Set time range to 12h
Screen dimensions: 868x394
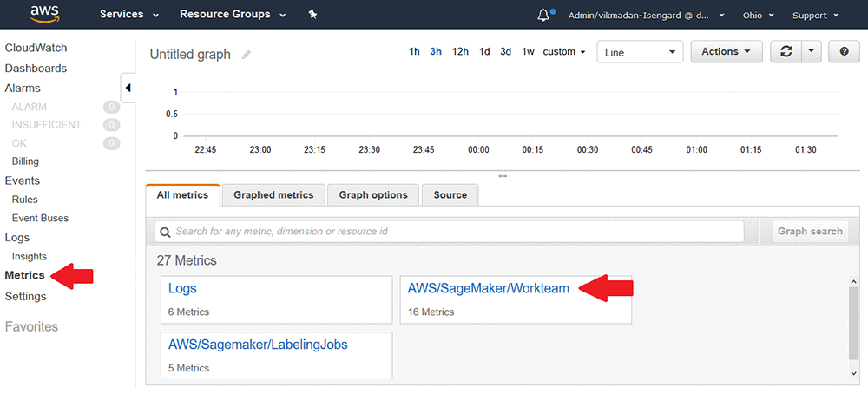(x=461, y=51)
